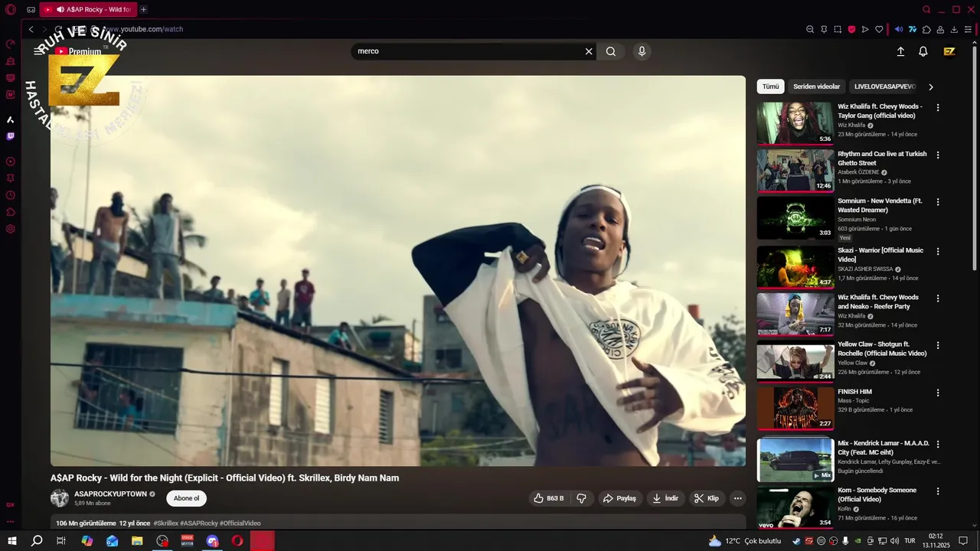This screenshot has height=551, width=980.
Task: Like the video showing 863 B
Action: [x=550, y=498]
